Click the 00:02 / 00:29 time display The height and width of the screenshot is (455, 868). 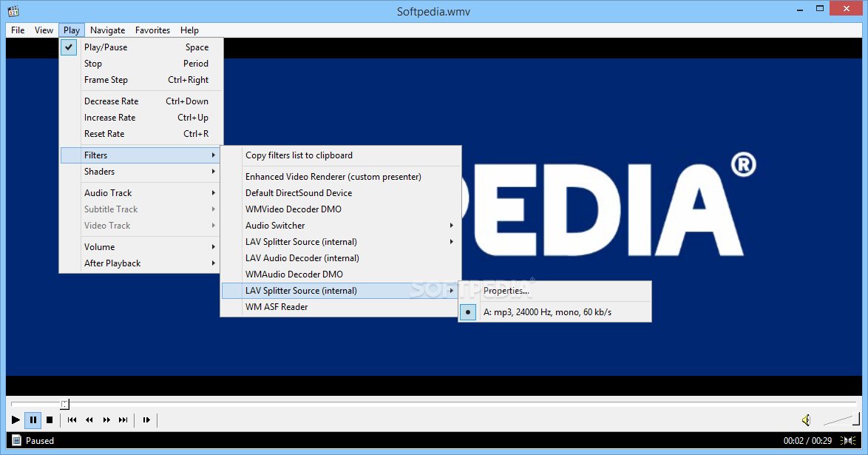coord(807,441)
